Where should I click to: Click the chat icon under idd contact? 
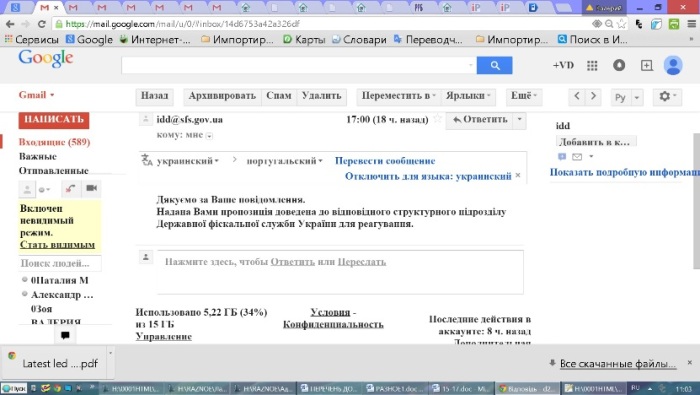point(562,157)
